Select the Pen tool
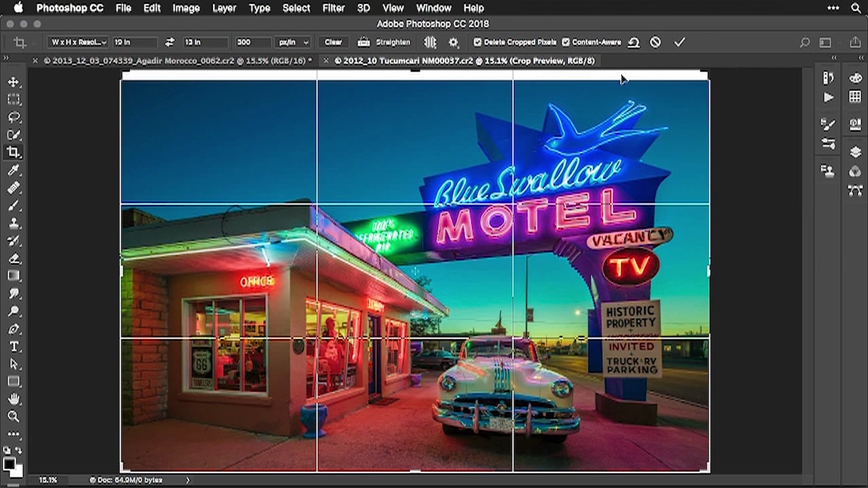This screenshot has height=488, width=868. tap(14, 329)
